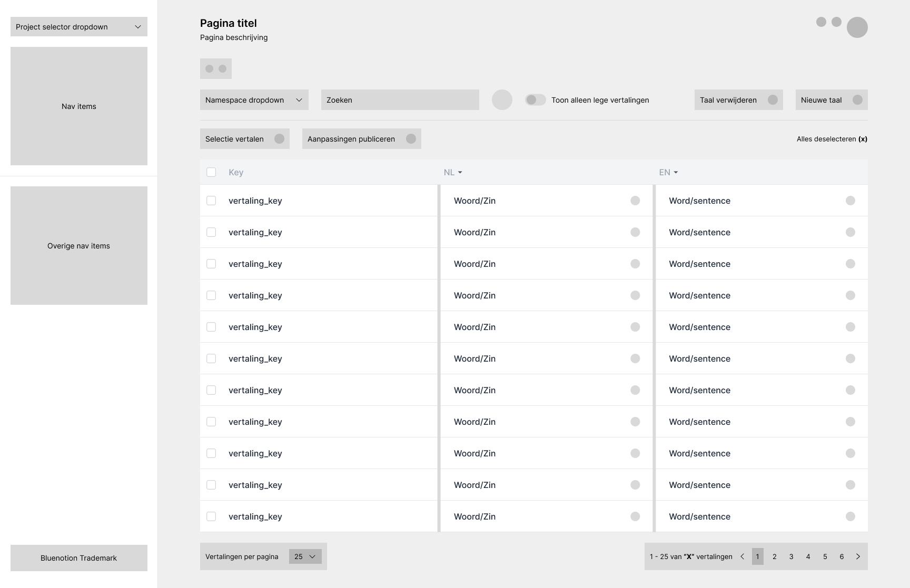Check the first vertaling_key row checkbox
This screenshot has width=910, height=588.
pyautogui.click(x=211, y=201)
